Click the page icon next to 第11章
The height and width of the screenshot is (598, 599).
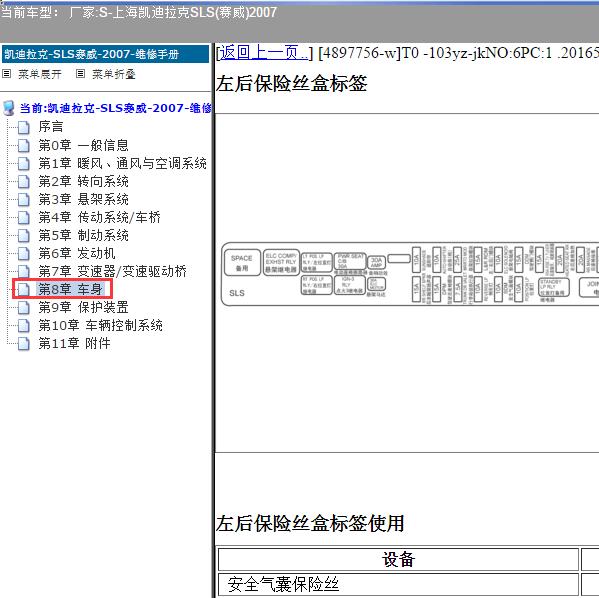pos(24,344)
